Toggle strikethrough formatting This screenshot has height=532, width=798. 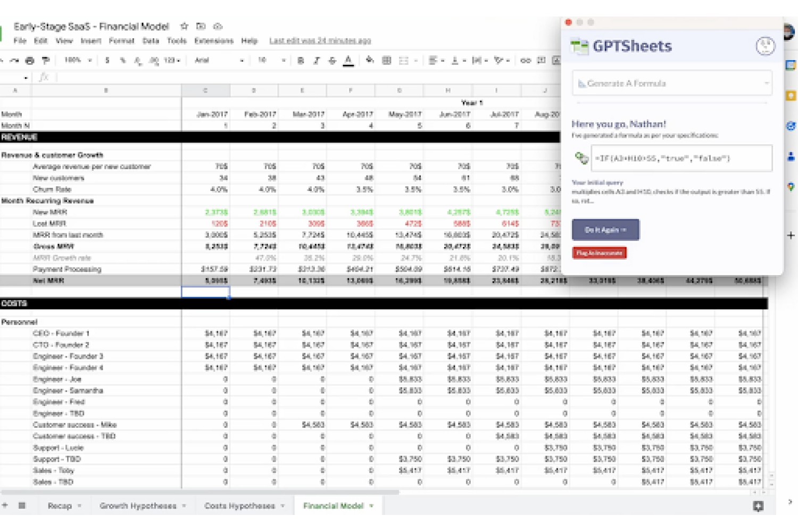(x=332, y=61)
